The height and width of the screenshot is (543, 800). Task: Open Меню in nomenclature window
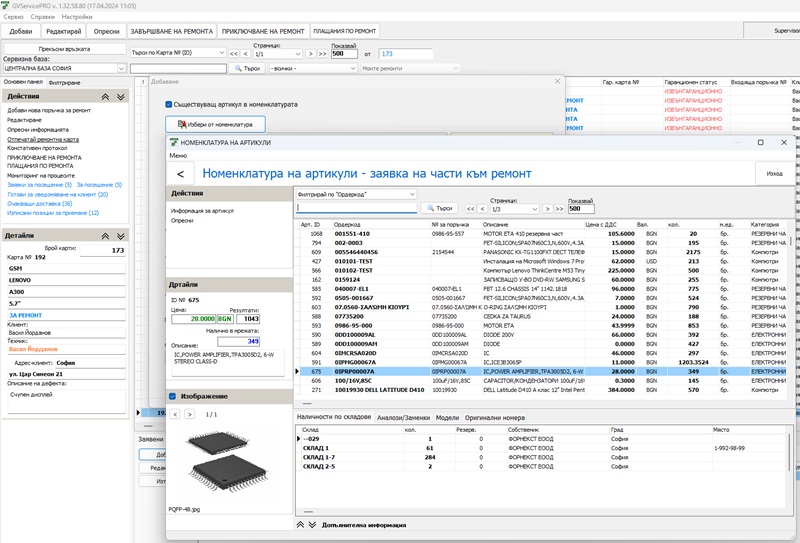coord(178,155)
